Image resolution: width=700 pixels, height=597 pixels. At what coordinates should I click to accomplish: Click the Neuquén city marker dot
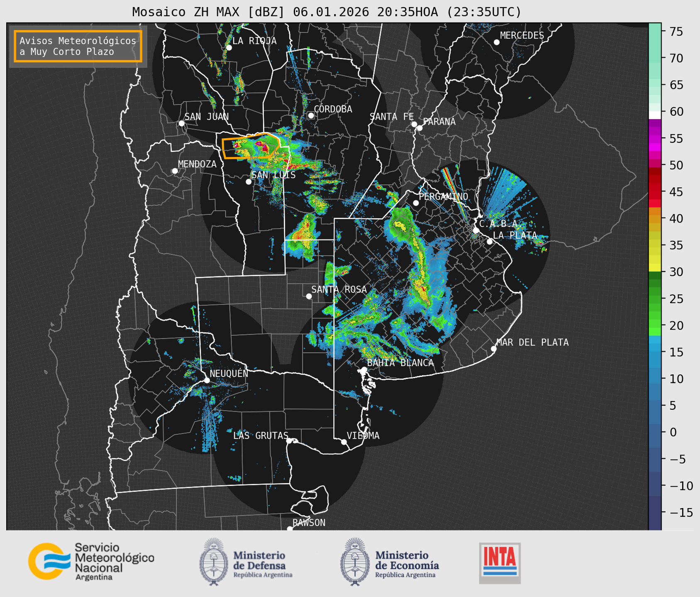tap(207, 380)
